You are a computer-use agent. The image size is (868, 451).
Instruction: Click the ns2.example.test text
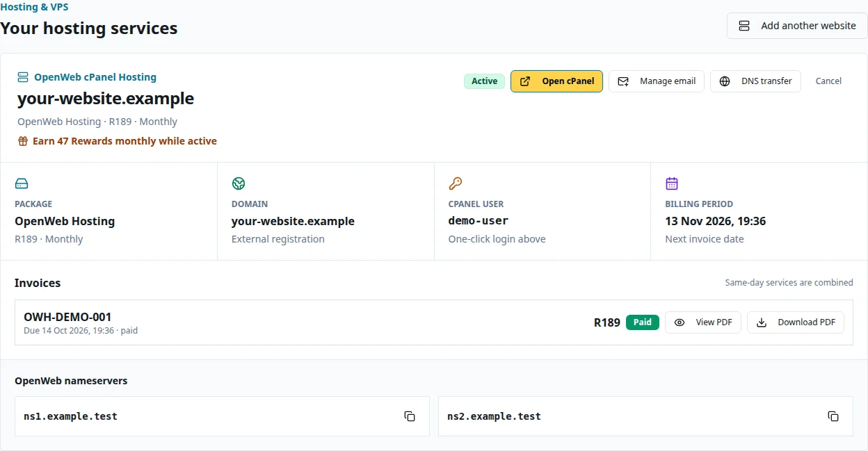tap(494, 416)
